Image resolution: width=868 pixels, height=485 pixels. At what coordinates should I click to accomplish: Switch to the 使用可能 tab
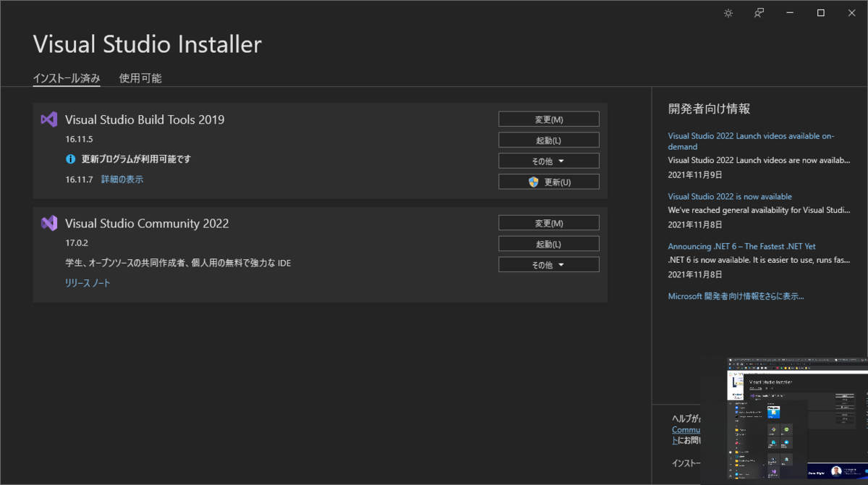click(x=140, y=78)
